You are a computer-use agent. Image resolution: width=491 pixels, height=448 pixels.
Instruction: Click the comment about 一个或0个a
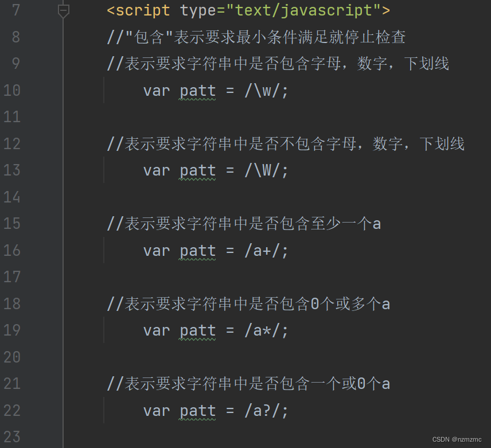pyautogui.click(x=248, y=384)
